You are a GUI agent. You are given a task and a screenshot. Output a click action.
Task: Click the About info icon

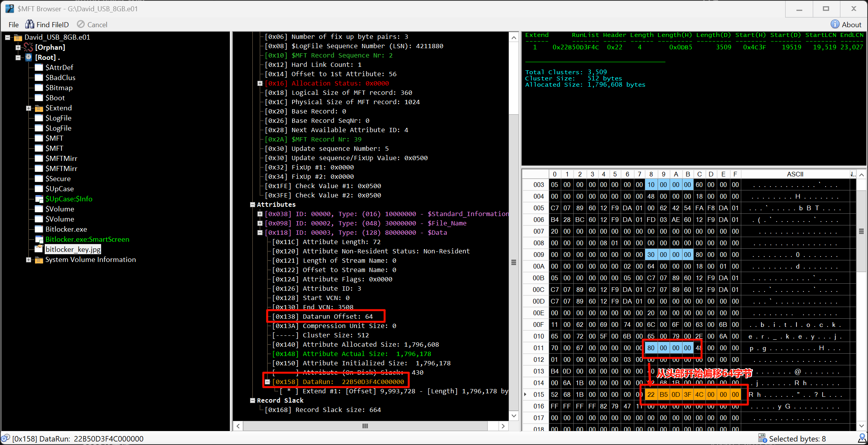[x=835, y=24]
